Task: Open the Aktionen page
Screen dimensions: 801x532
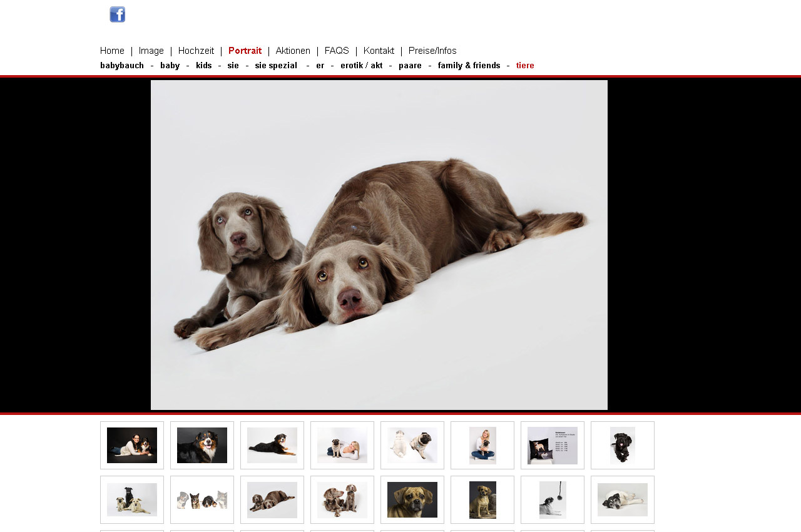Action: [293, 51]
